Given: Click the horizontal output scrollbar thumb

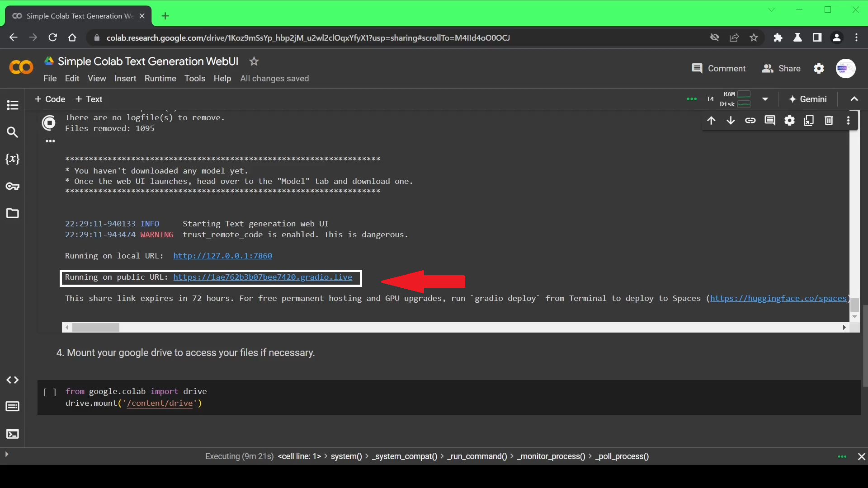Looking at the screenshot, I should coord(96,328).
